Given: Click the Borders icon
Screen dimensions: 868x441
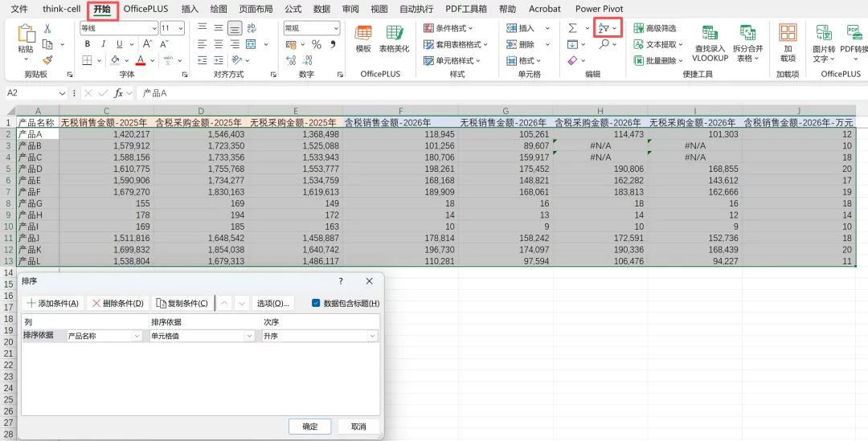Looking at the screenshot, I should pos(88,59).
